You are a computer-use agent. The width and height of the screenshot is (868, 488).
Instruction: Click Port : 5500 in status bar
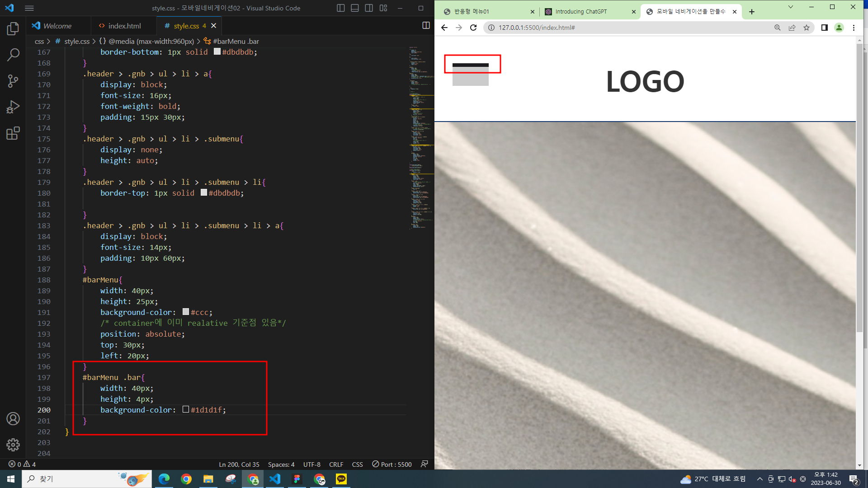(392, 465)
